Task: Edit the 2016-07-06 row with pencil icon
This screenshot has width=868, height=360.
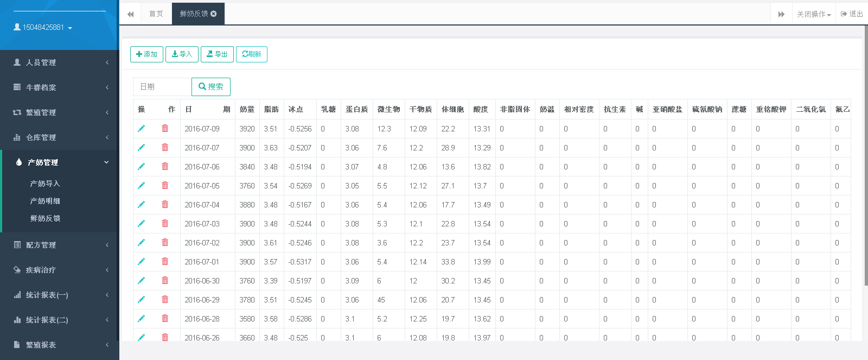Action: (141, 167)
